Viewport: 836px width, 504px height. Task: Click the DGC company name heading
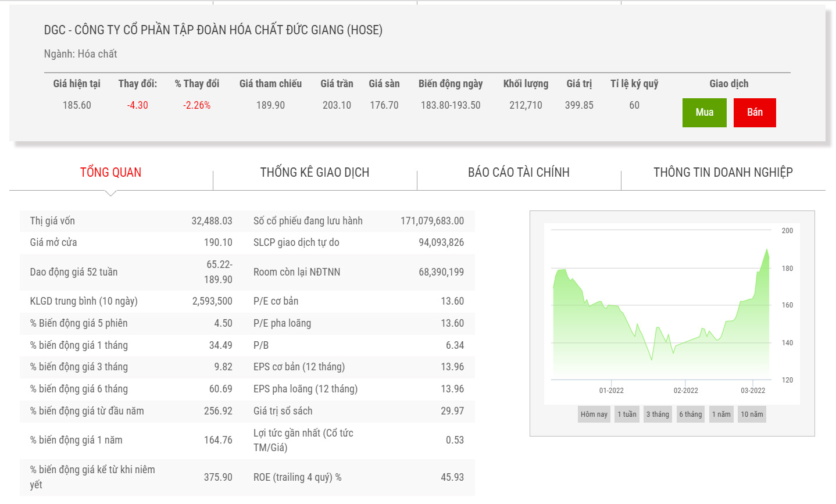213,30
